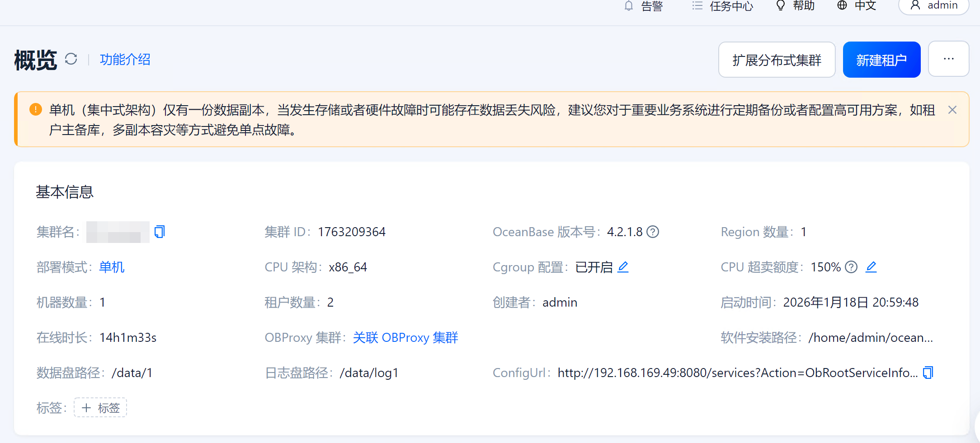Copy the cluster name with copy icon
The height and width of the screenshot is (443, 980).
[x=160, y=232]
